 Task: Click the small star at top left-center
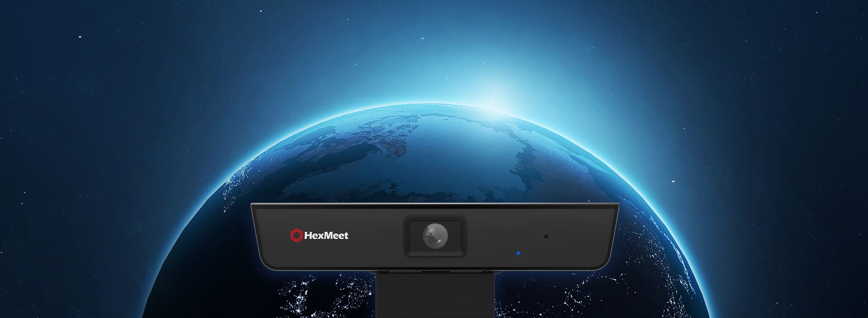[260, 11]
